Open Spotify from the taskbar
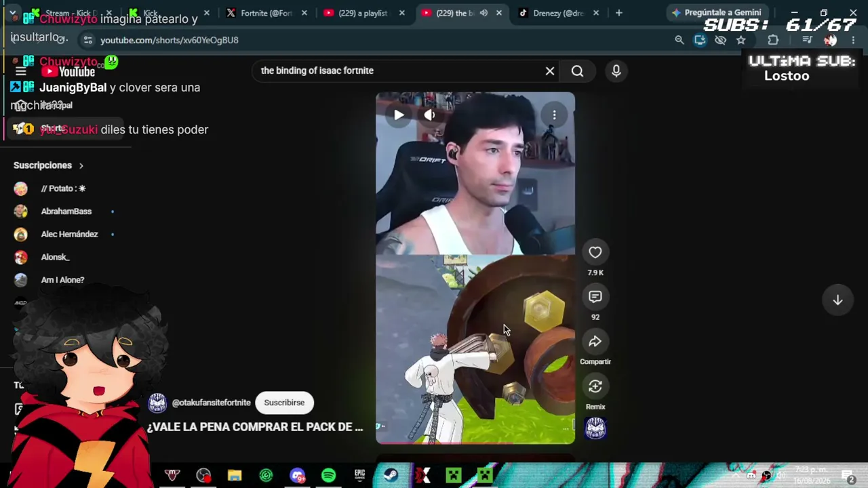 (328, 476)
